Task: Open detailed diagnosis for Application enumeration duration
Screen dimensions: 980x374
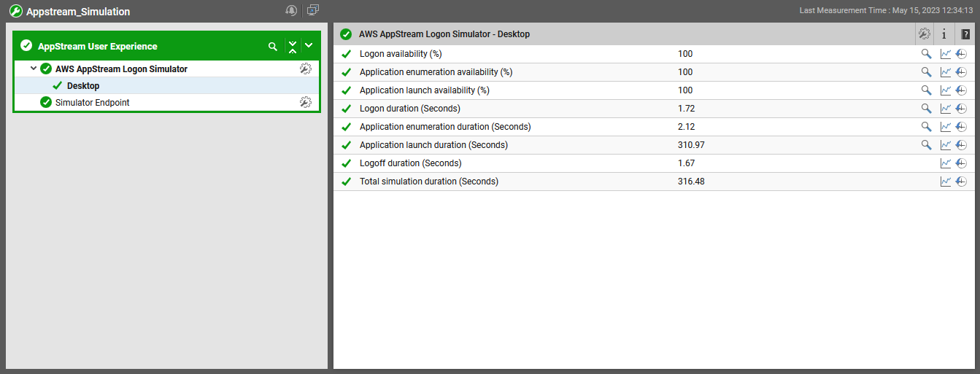Action: [926, 126]
